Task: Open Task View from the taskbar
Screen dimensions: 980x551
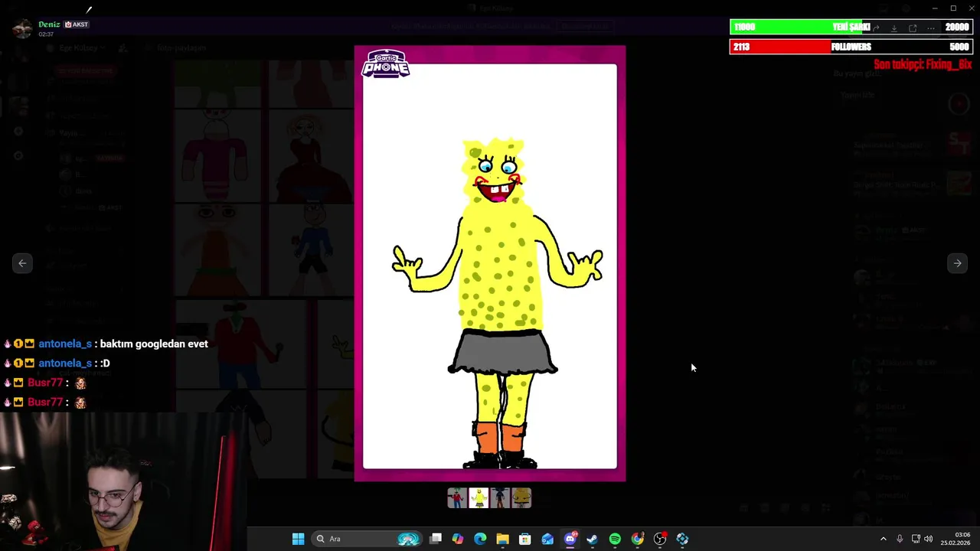Action: 436,539
